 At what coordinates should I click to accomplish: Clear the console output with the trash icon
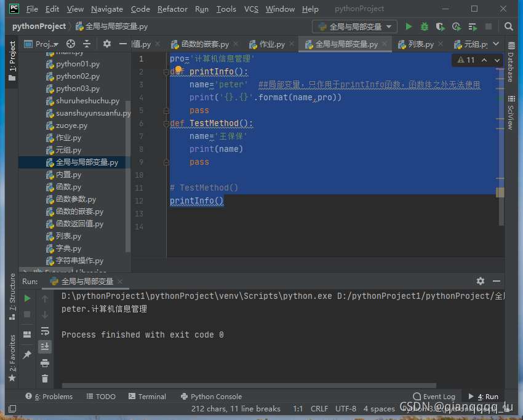click(45, 379)
